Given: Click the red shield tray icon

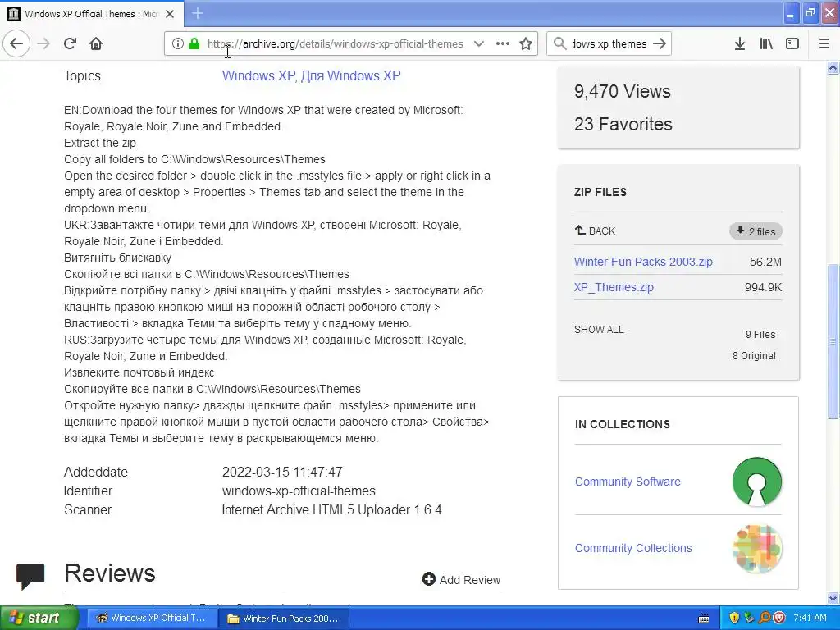Looking at the screenshot, I should click(x=779, y=619).
